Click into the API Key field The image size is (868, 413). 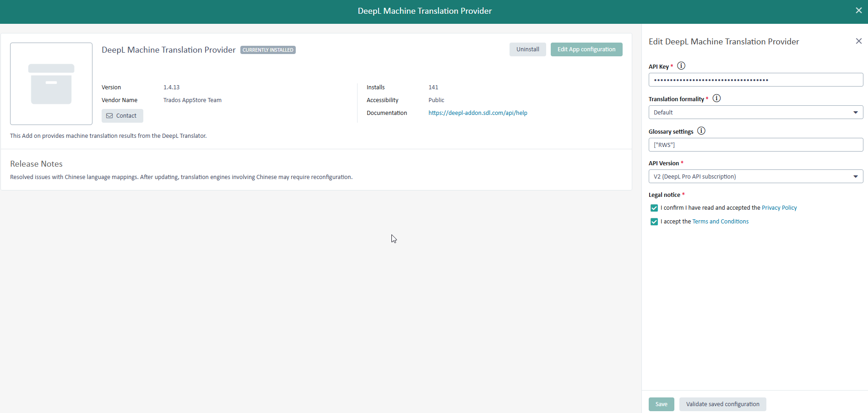[x=756, y=80]
